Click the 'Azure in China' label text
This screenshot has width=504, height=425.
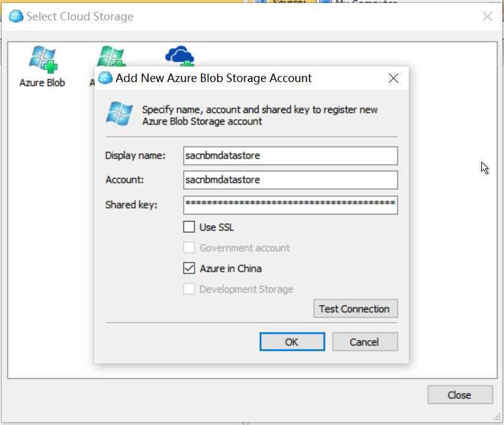point(230,268)
